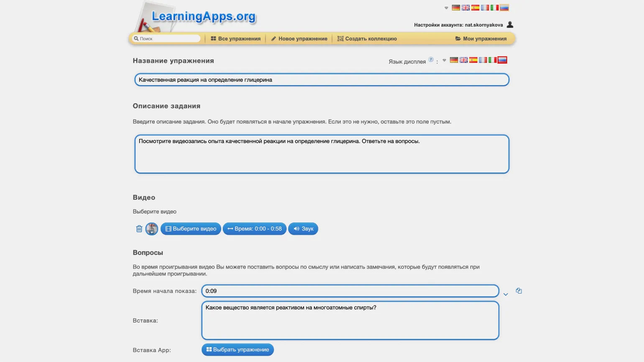
Task: Open Все упражнения menu
Action: point(235,38)
